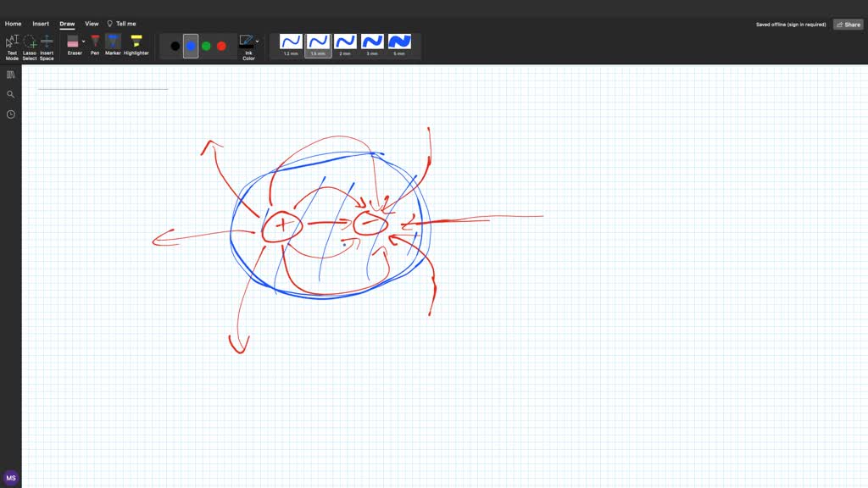The width and height of the screenshot is (868, 488).
Task: Open search from the left sidebar
Action: (10, 94)
